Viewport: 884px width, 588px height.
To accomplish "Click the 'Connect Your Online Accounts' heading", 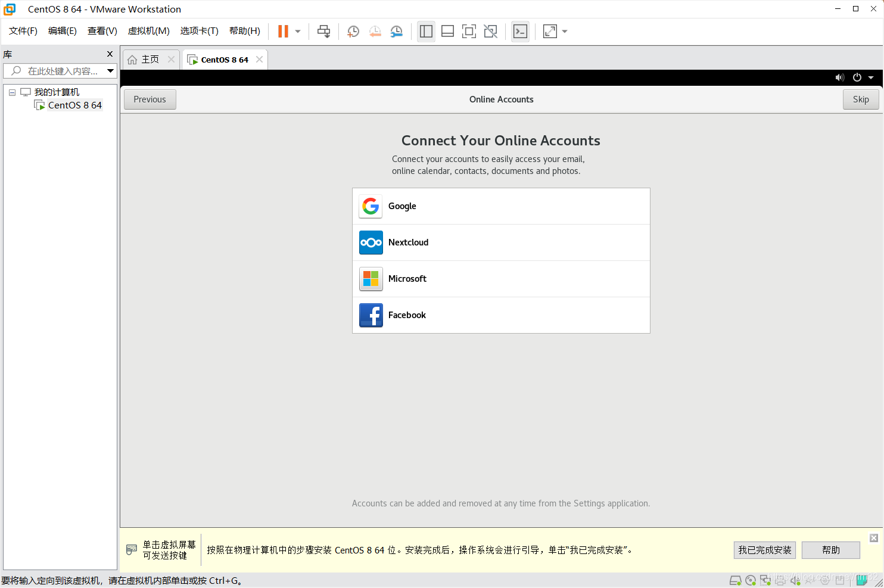I will click(501, 141).
